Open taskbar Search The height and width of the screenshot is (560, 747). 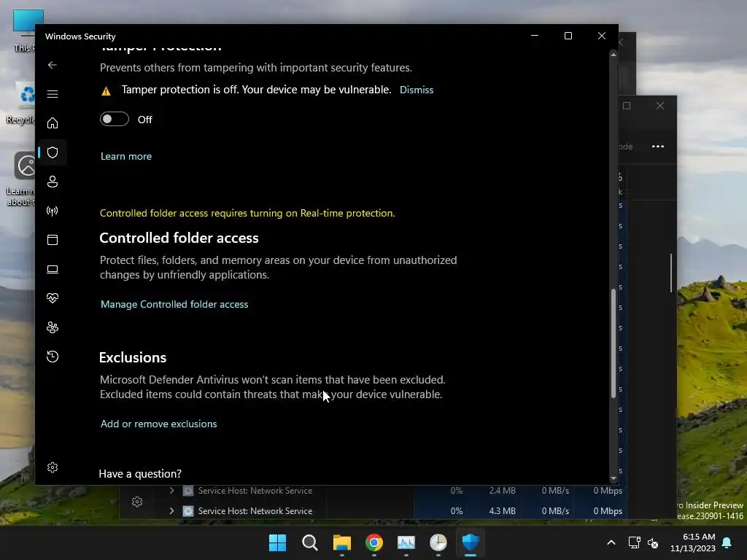pyautogui.click(x=309, y=542)
